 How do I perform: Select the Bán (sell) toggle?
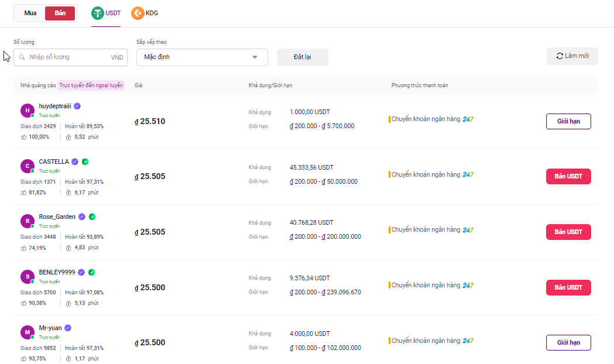point(60,13)
